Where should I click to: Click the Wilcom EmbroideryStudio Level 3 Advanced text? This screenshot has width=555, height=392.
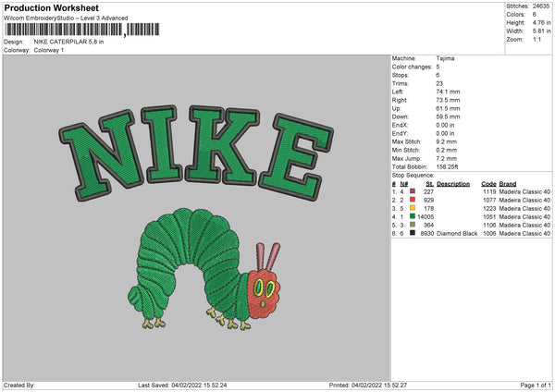[66, 18]
